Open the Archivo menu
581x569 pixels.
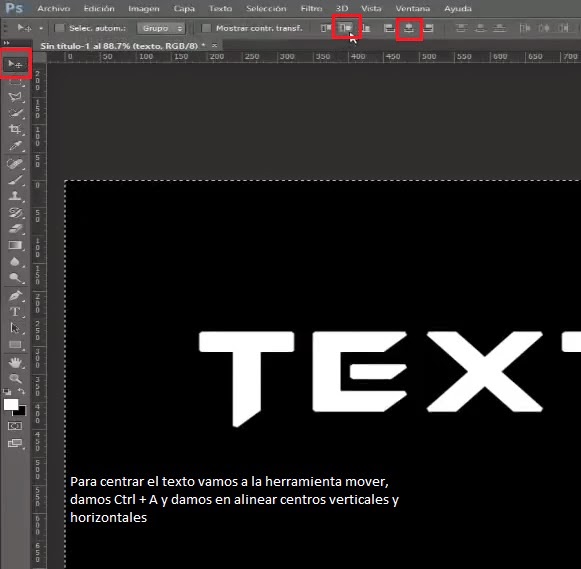click(54, 9)
